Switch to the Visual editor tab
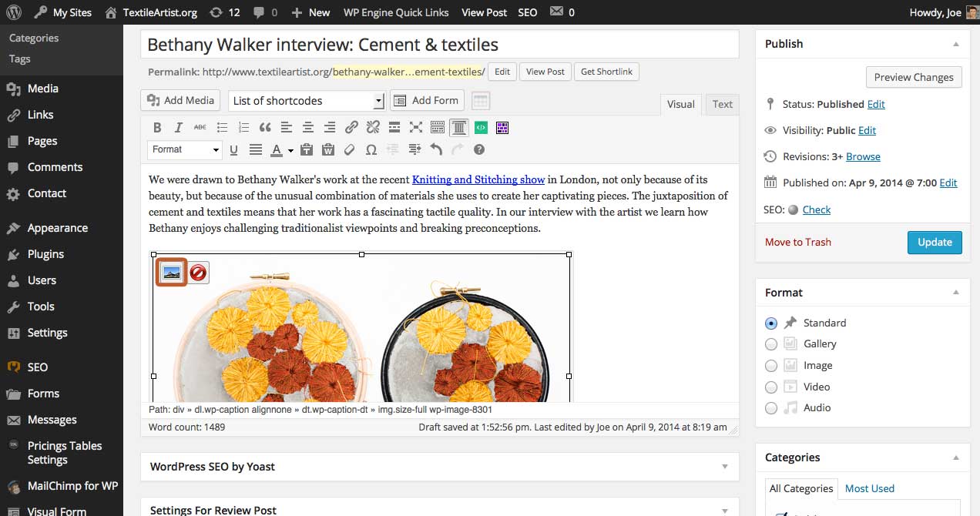Image resolution: width=980 pixels, height=516 pixels. 680,105
